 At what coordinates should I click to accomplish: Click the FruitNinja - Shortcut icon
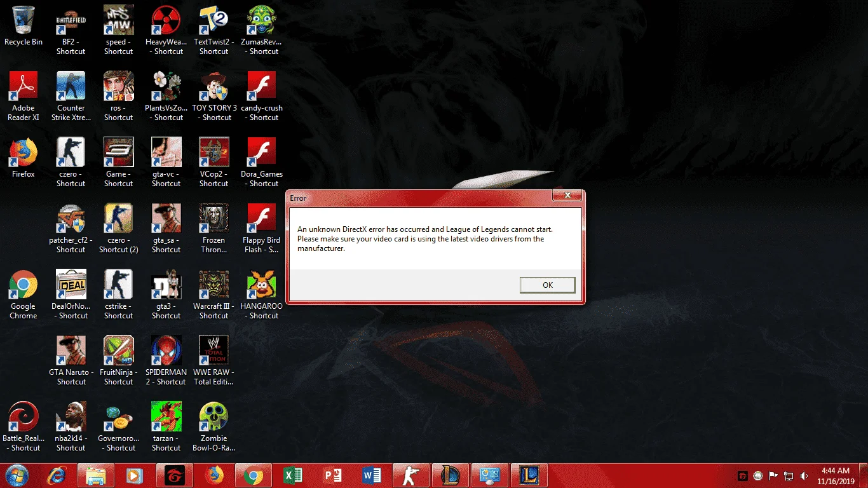[x=118, y=361]
